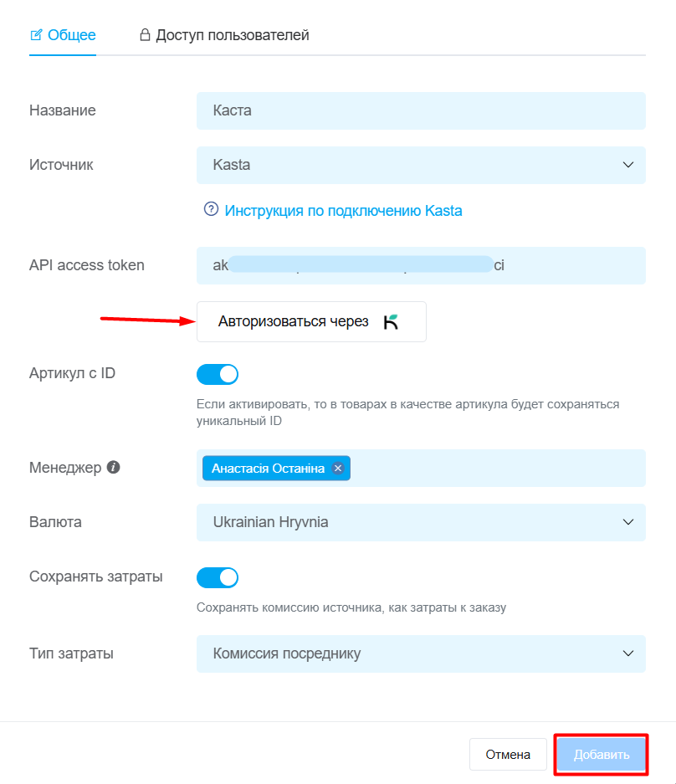The width and height of the screenshot is (676, 784).
Task: Open the Тип затраты dropdown
Action: pyautogui.click(x=421, y=654)
